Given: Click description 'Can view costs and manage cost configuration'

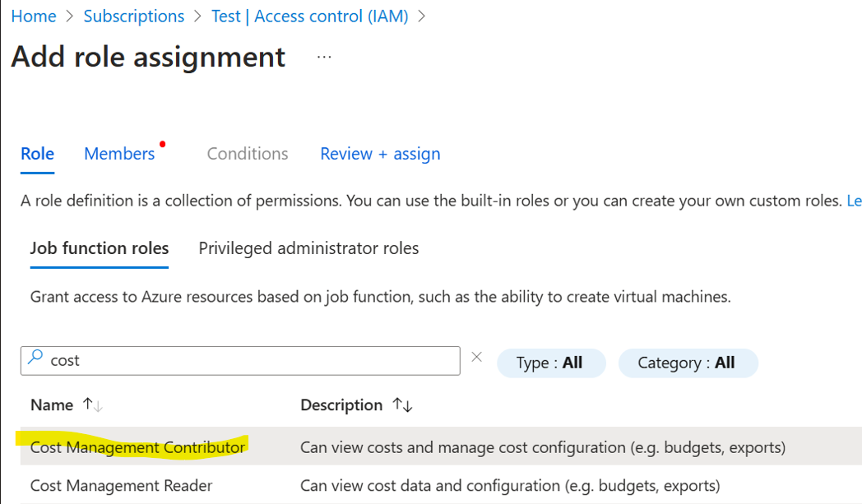Looking at the screenshot, I should (543, 447).
